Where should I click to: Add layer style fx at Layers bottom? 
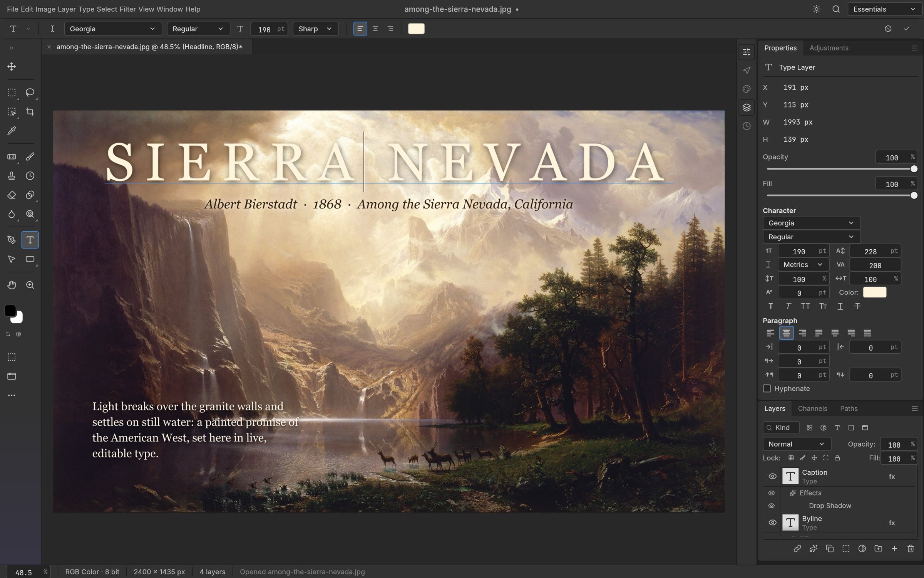pos(814,548)
